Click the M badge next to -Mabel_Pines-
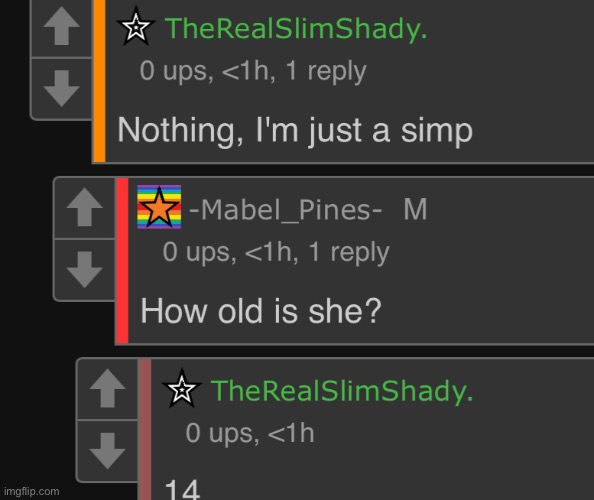 click(415, 209)
